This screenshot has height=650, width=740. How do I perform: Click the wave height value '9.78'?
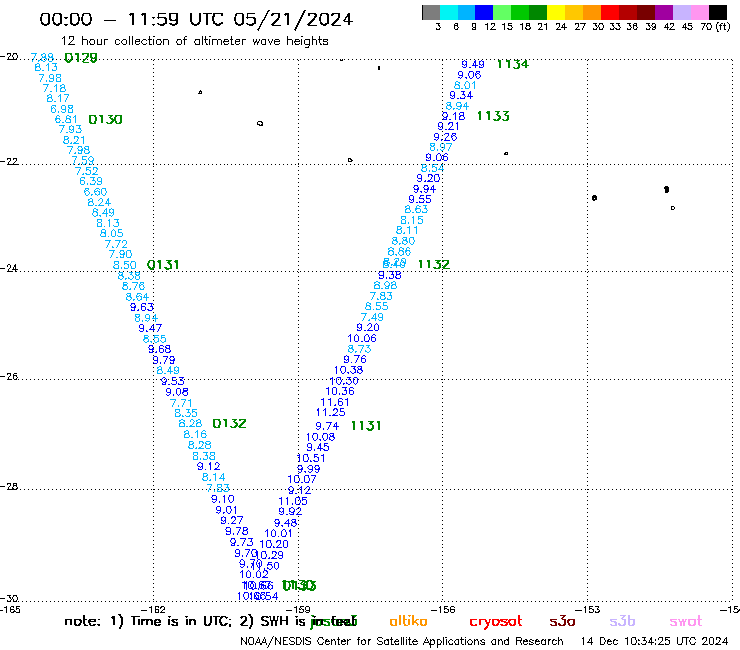236,531
